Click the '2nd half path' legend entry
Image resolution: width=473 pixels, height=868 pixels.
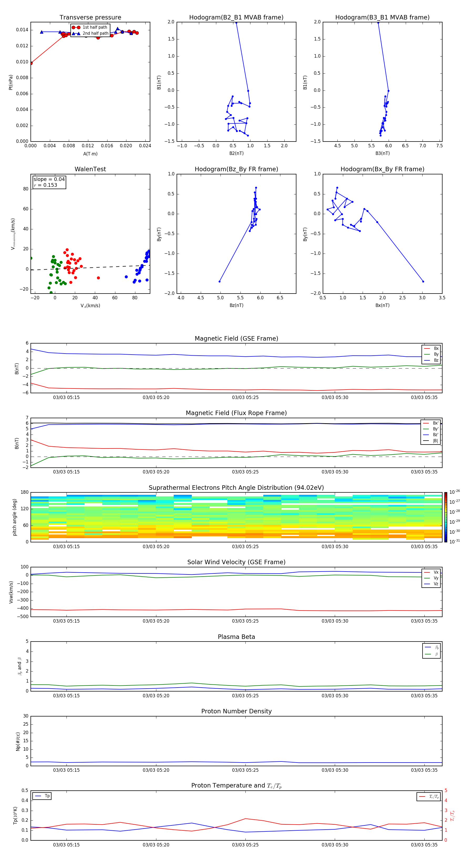pos(91,33)
